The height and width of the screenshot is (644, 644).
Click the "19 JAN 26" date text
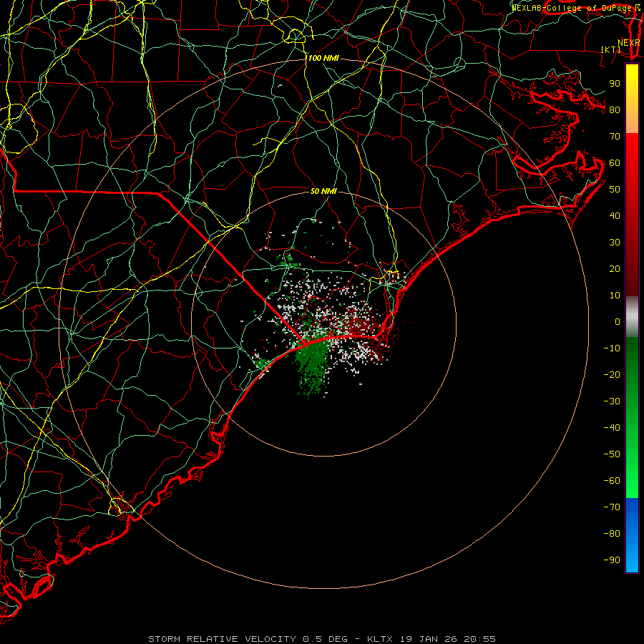point(428,639)
